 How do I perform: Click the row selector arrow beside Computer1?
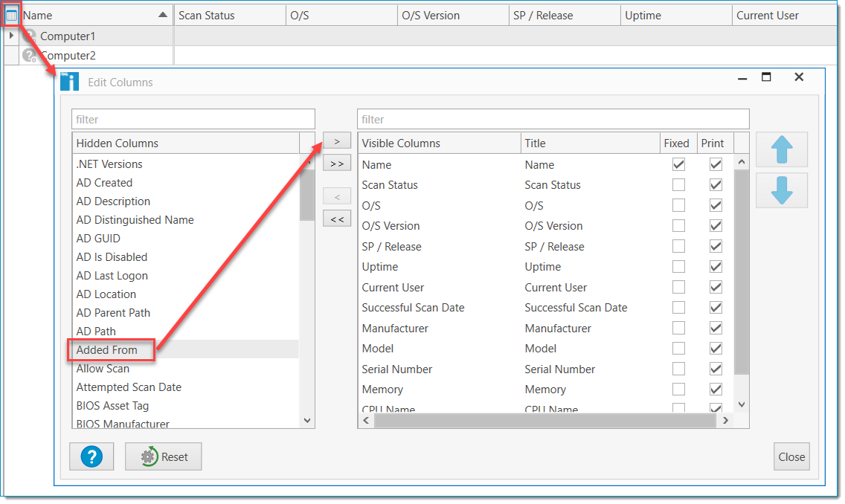(x=10, y=35)
